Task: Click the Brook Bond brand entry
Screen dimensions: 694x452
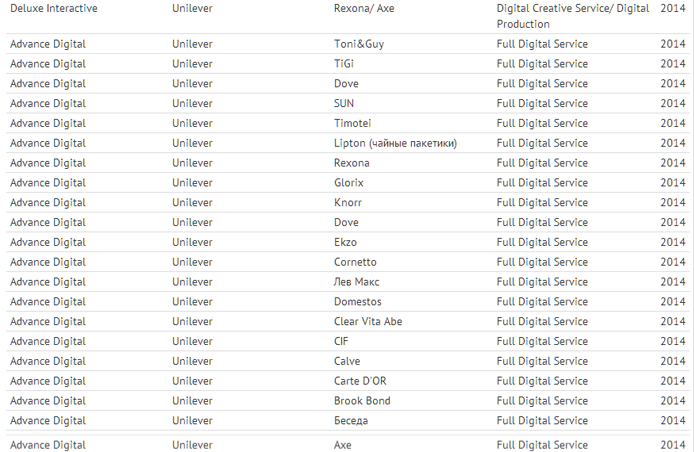Action: pyautogui.click(x=362, y=401)
